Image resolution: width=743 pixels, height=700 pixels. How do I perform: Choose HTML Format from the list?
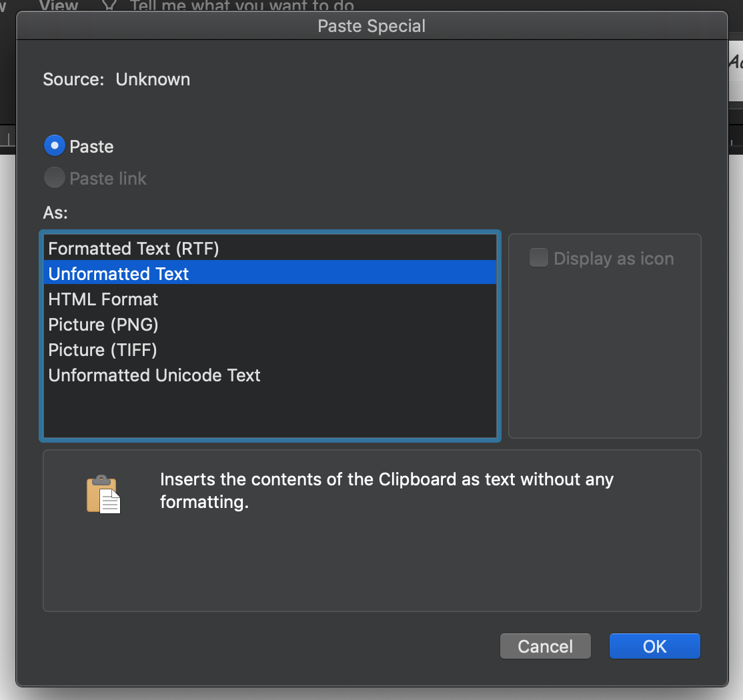click(x=270, y=299)
